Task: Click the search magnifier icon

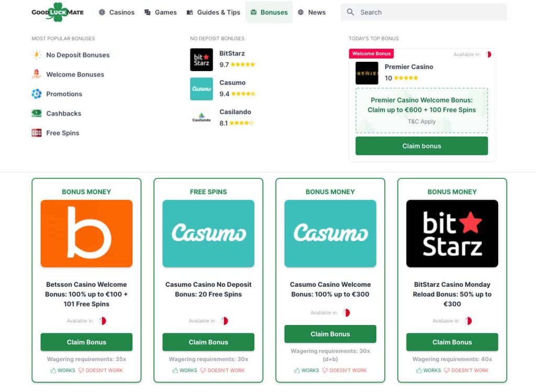Action: click(350, 13)
